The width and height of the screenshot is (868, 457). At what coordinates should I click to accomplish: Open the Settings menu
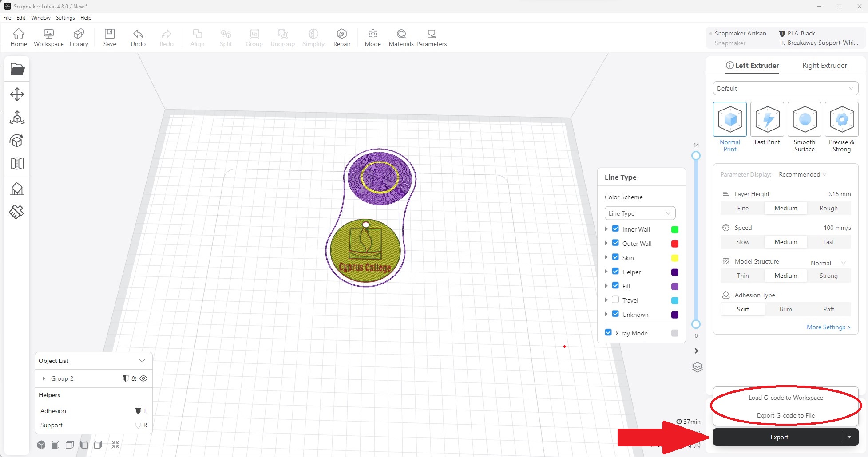pos(65,18)
